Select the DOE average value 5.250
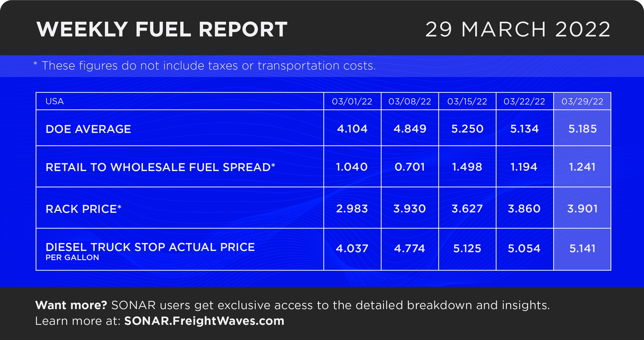The image size is (644, 340). pos(467,129)
